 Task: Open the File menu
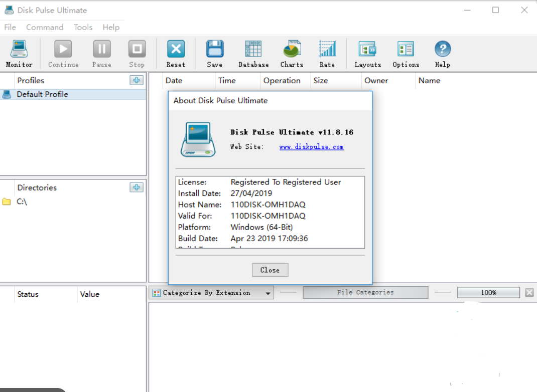click(x=10, y=27)
